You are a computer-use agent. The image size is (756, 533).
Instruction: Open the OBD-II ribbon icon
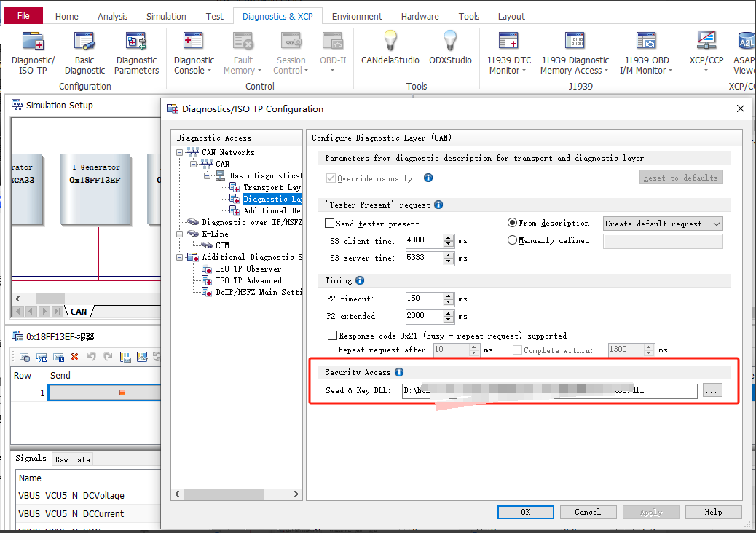pos(333,42)
